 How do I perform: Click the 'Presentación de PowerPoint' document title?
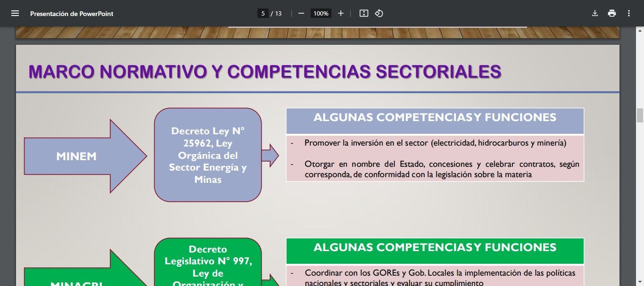(x=72, y=14)
